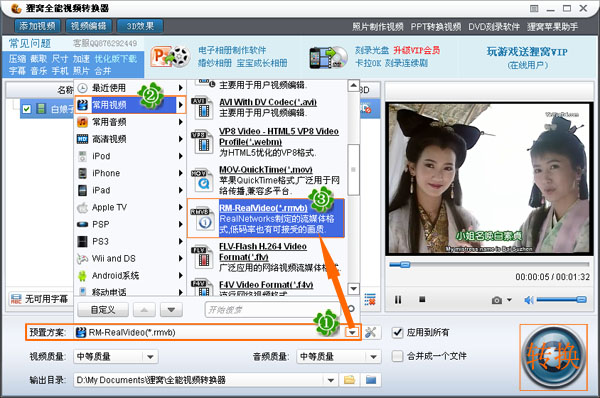
Task: Choose AVI With DV Codec format icon
Action: [x=202, y=108]
